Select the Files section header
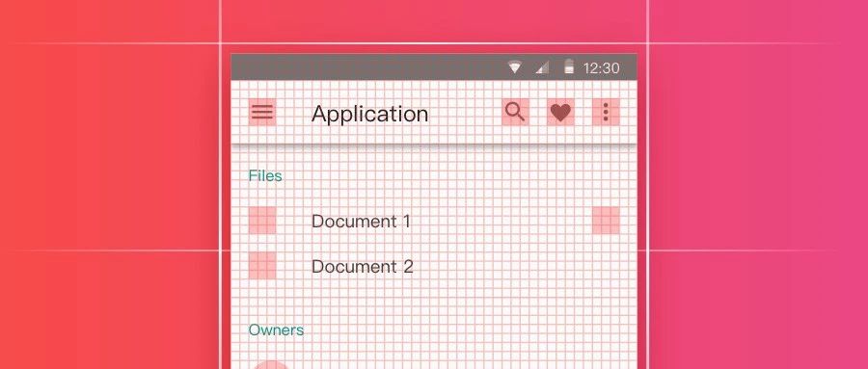 [x=265, y=176]
